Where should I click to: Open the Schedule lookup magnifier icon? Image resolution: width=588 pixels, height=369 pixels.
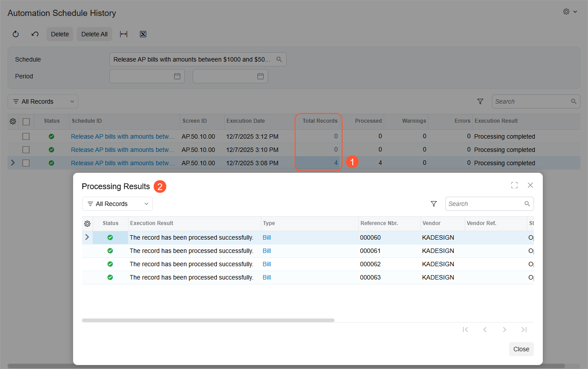coord(279,59)
